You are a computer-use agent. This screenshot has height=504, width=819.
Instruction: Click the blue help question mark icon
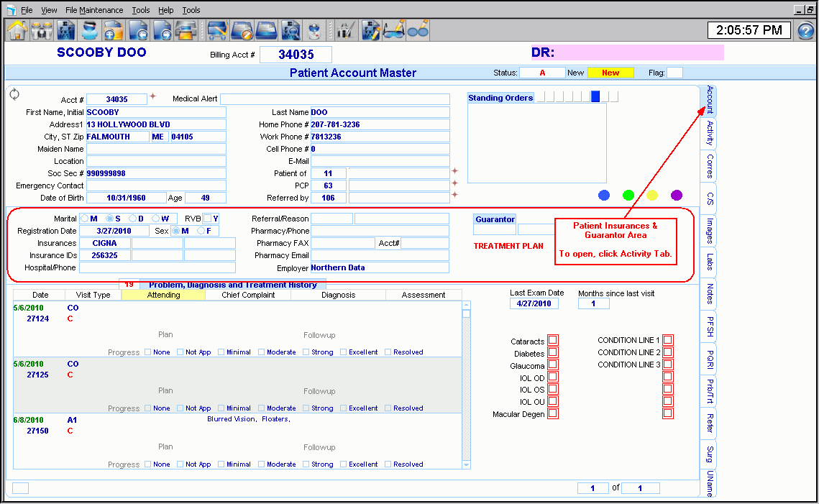coord(806,31)
